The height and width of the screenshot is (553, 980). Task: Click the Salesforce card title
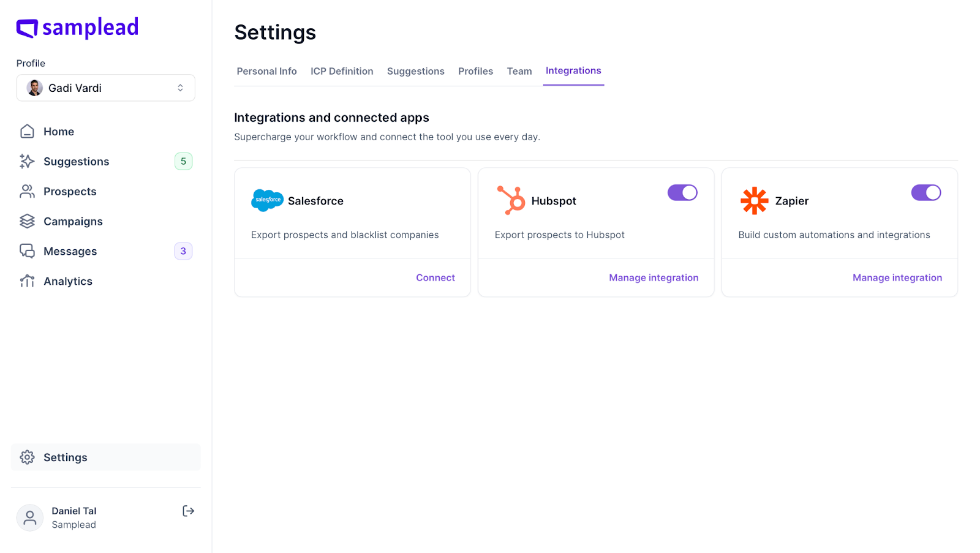pyautogui.click(x=315, y=201)
